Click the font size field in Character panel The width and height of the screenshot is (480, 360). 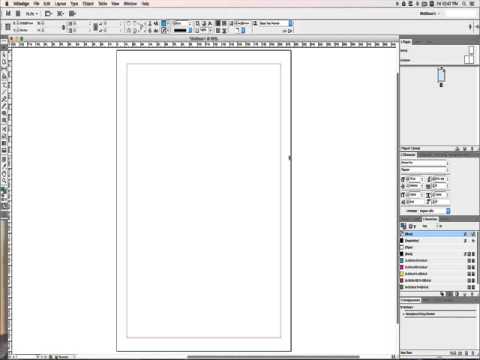click(x=414, y=179)
